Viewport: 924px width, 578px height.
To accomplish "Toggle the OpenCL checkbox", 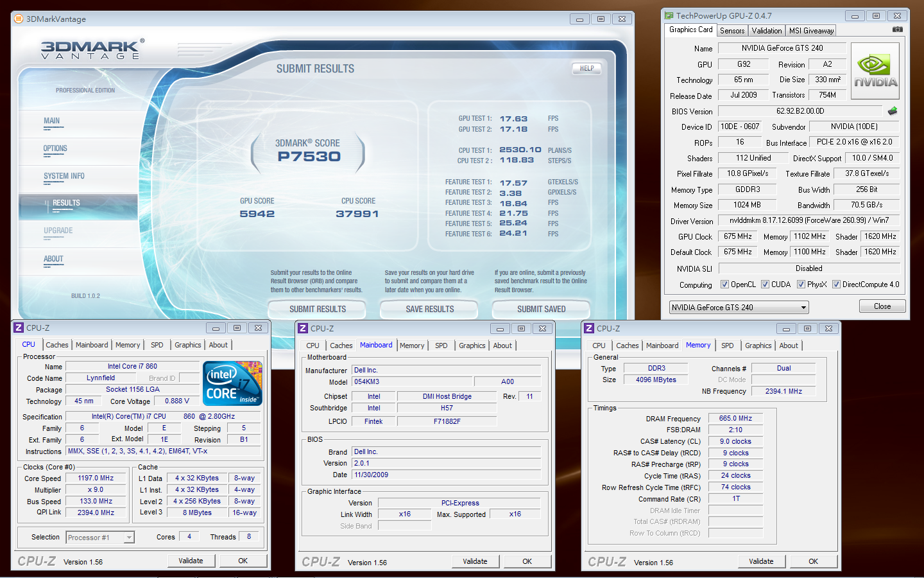I will click(724, 285).
